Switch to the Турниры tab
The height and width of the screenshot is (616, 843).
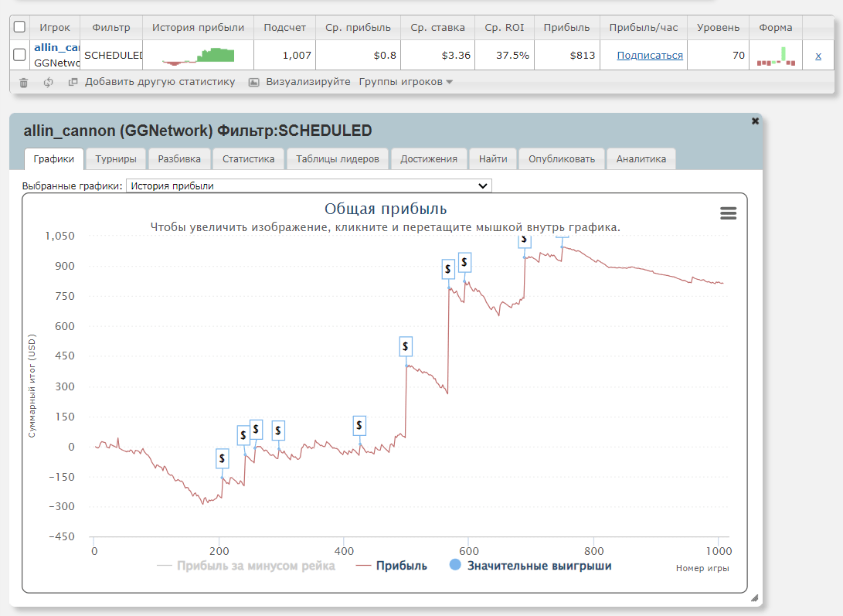click(116, 159)
